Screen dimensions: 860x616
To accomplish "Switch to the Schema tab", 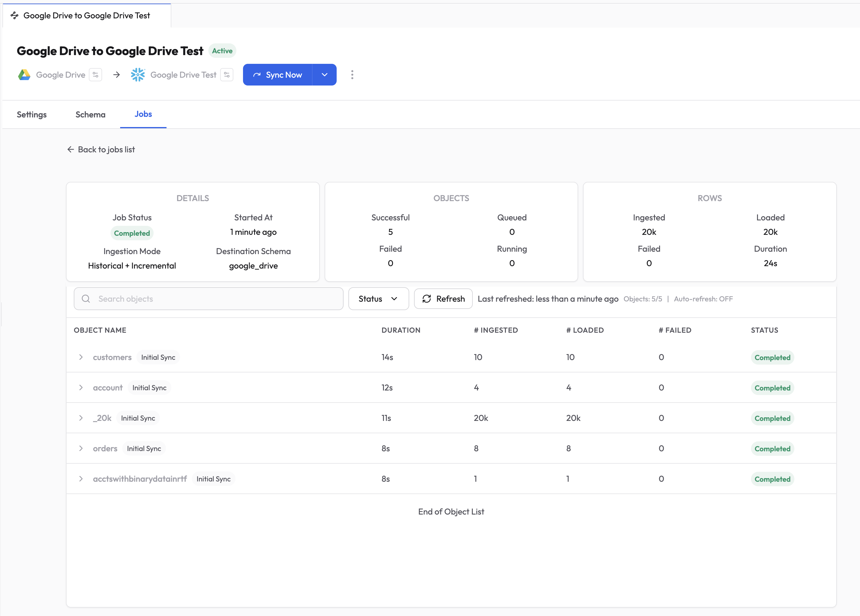I will point(90,114).
